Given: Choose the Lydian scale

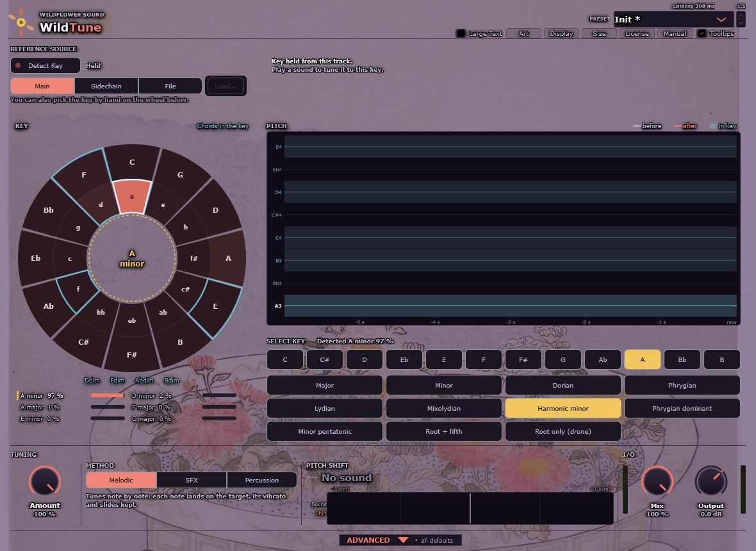Looking at the screenshot, I should point(324,408).
